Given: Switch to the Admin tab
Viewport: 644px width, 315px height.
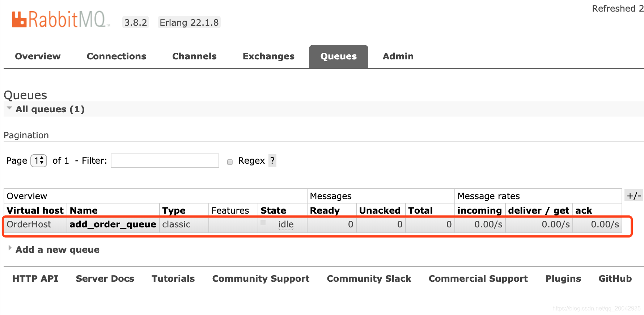Looking at the screenshot, I should [398, 56].
